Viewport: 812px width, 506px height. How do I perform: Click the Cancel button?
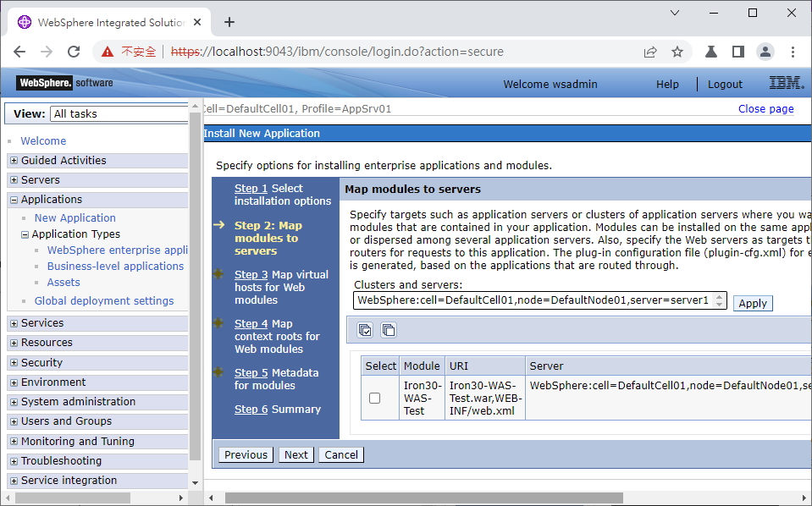[x=340, y=454]
